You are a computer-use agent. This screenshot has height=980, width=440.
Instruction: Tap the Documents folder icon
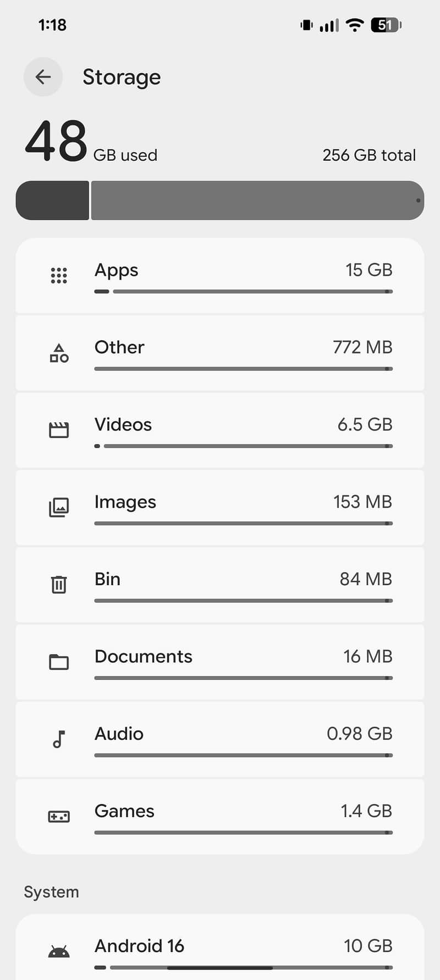pos(59,662)
